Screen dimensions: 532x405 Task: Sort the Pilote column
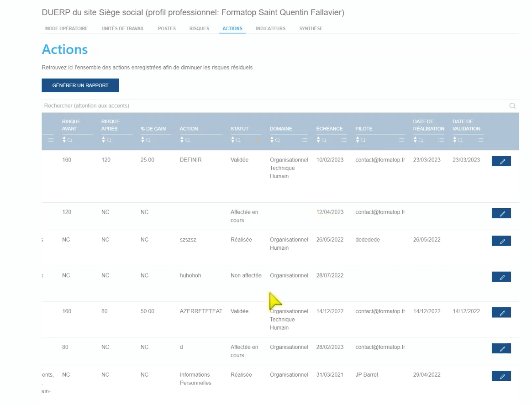[358, 140]
